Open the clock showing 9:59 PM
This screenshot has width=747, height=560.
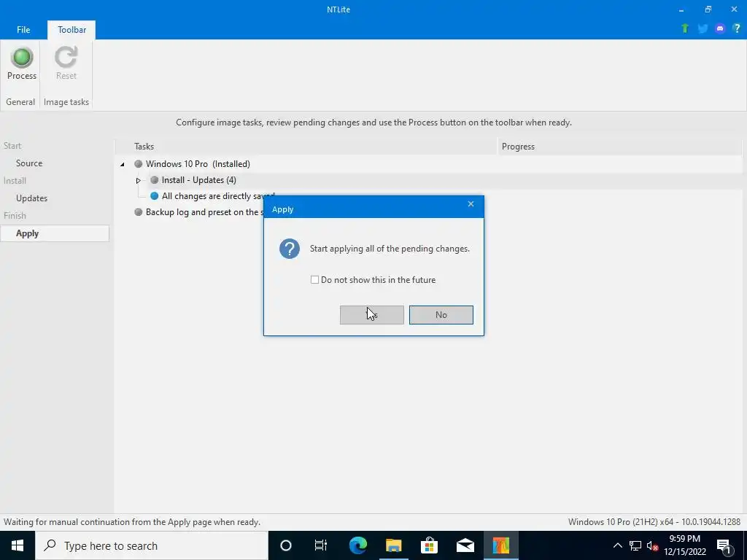tap(684, 545)
